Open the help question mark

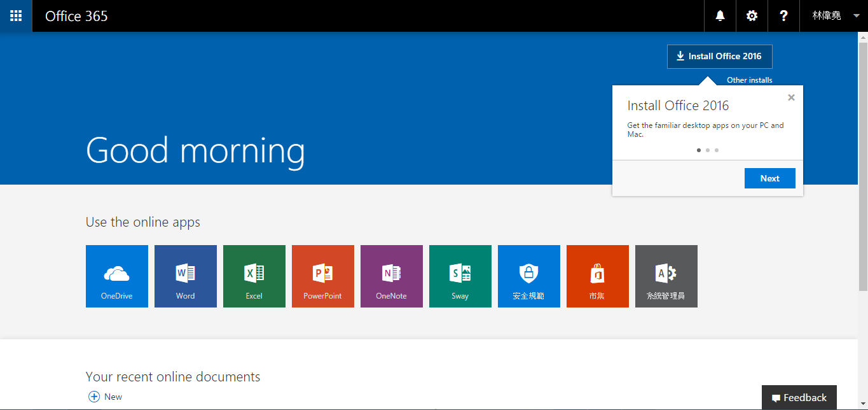(783, 16)
